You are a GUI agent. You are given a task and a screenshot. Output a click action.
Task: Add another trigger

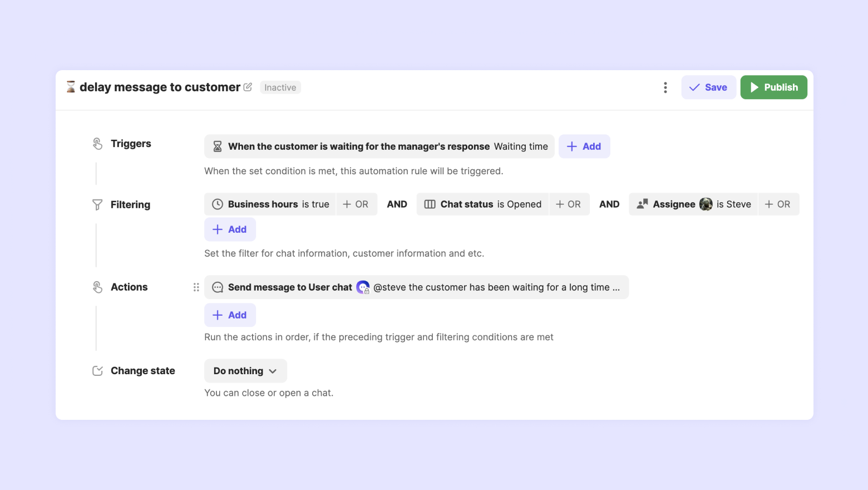pos(584,146)
